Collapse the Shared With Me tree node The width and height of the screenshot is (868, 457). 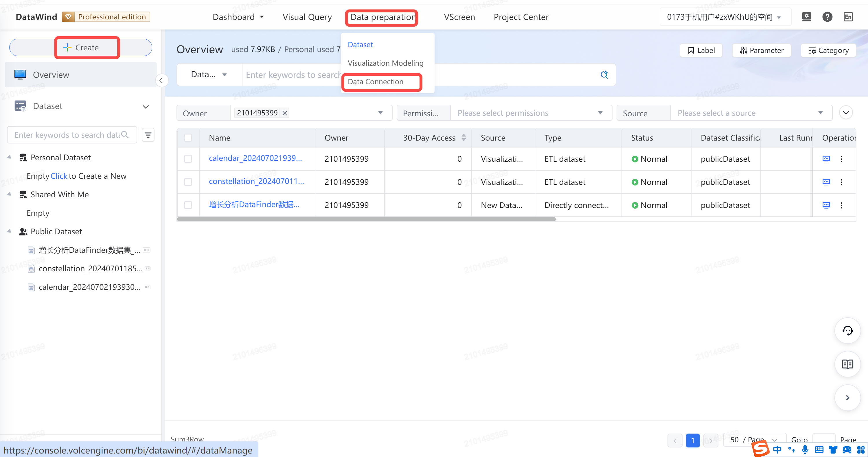coord(9,194)
